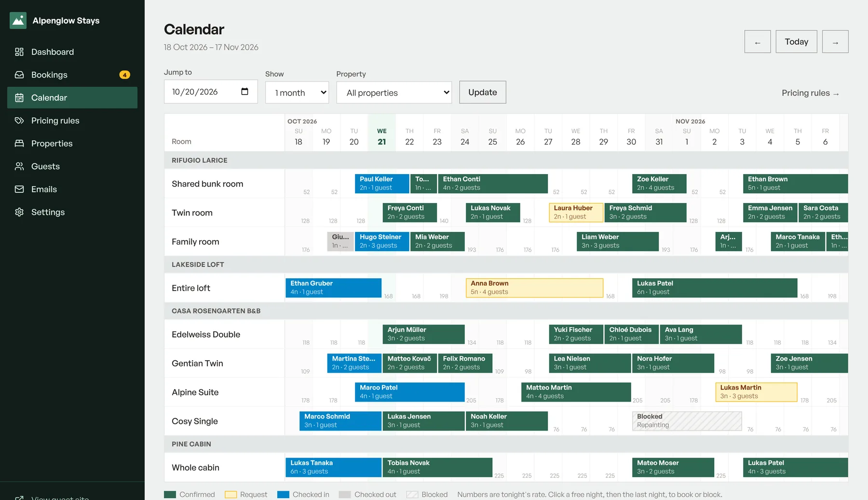Click the Bookings badge showing 4
Viewport: 868px width, 500px height.
coord(124,75)
